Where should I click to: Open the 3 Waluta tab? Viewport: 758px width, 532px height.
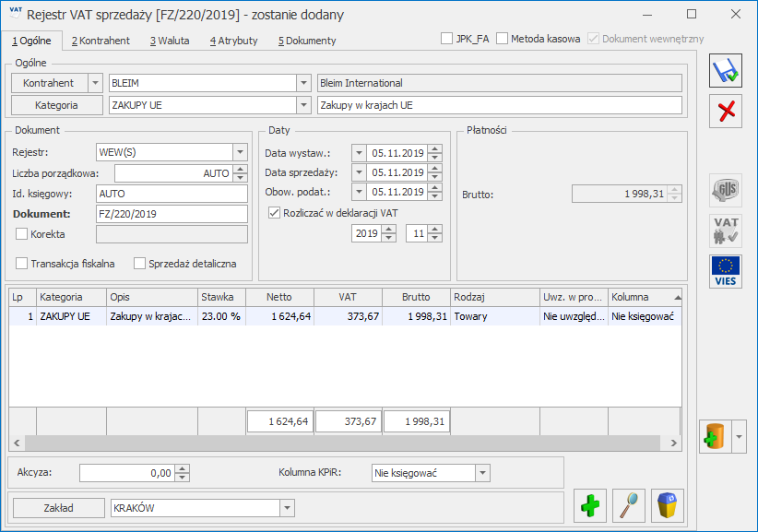tap(169, 41)
